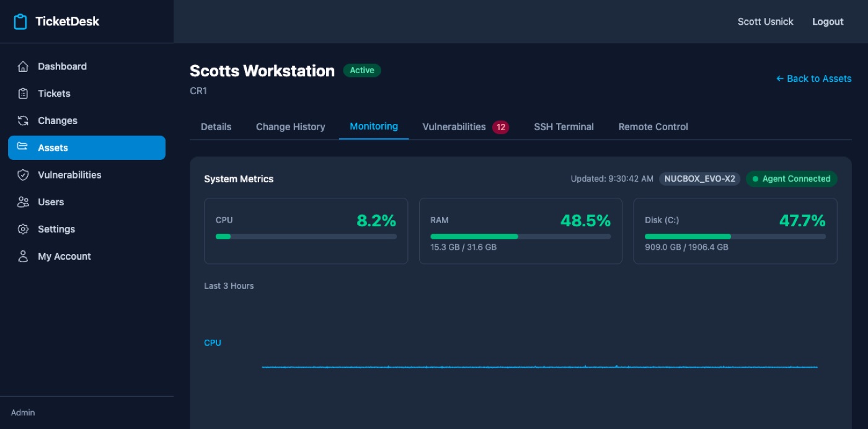Click the Tickets clipboard icon in sidebar
This screenshot has width=868, height=429.
pos(23,94)
